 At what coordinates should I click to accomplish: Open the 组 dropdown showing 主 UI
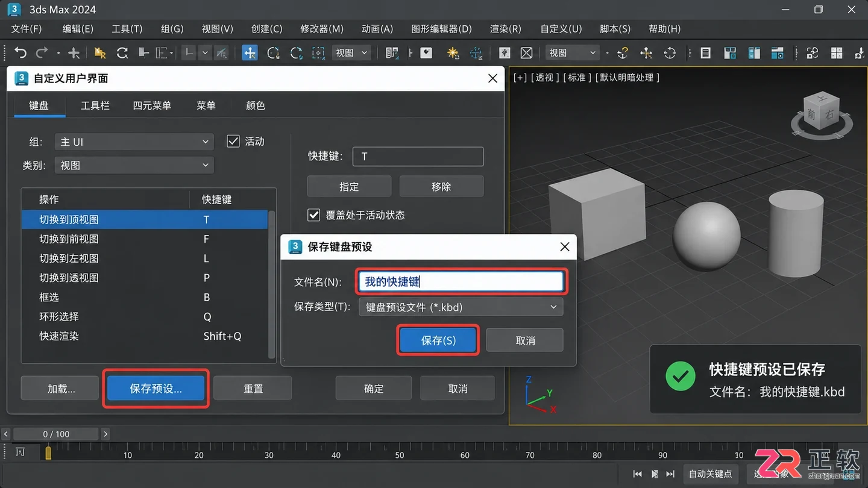coord(134,142)
